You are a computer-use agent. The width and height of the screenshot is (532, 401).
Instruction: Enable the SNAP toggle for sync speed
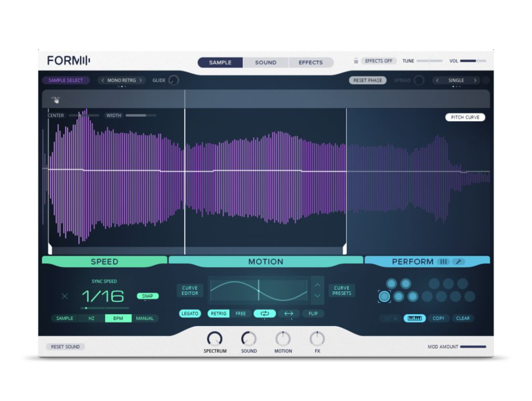[x=147, y=296]
